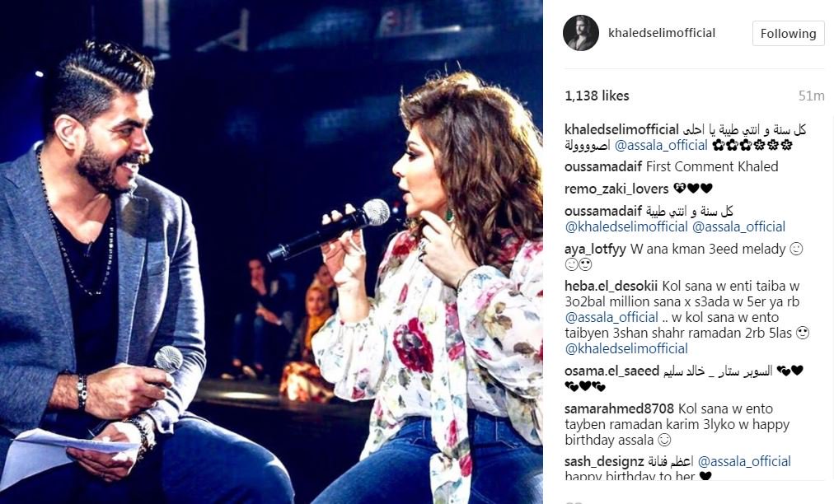834x504 pixels.
Task: Open the 51m timestamp
Action: [x=811, y=96]
